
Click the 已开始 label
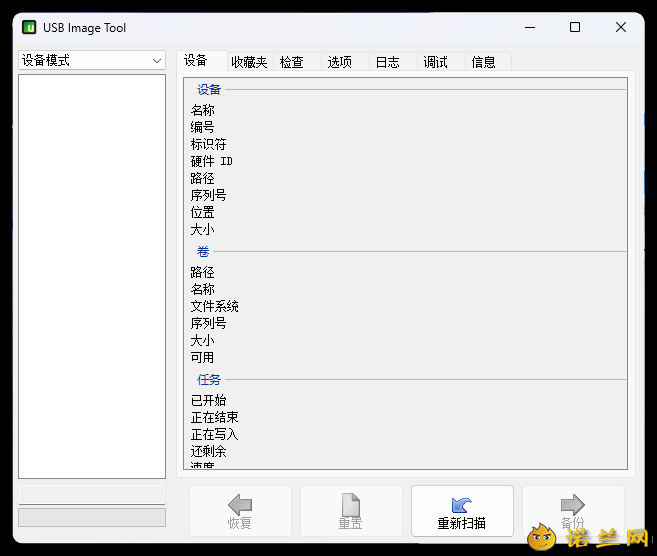click(x=208, y=401)
